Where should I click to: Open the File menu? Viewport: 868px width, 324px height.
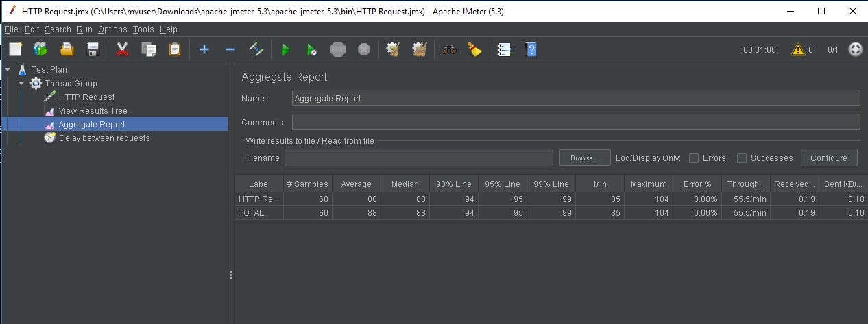click(12, 29)
